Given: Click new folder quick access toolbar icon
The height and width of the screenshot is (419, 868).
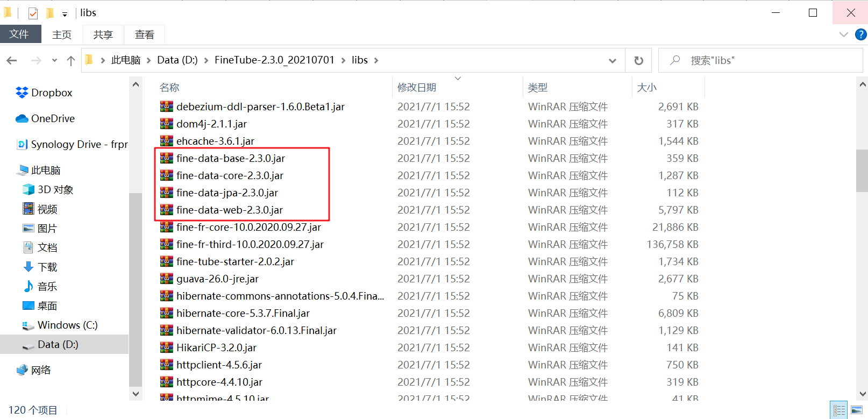Looking at the screenshot, I should (x=49, y=13).
